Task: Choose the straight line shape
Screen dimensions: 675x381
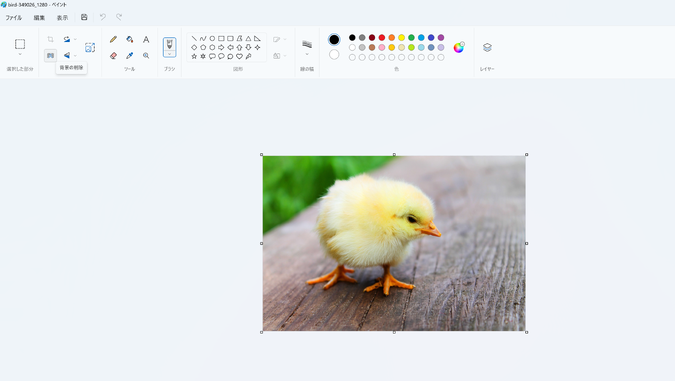Action: pyautogui.click(x=194, y=38)
